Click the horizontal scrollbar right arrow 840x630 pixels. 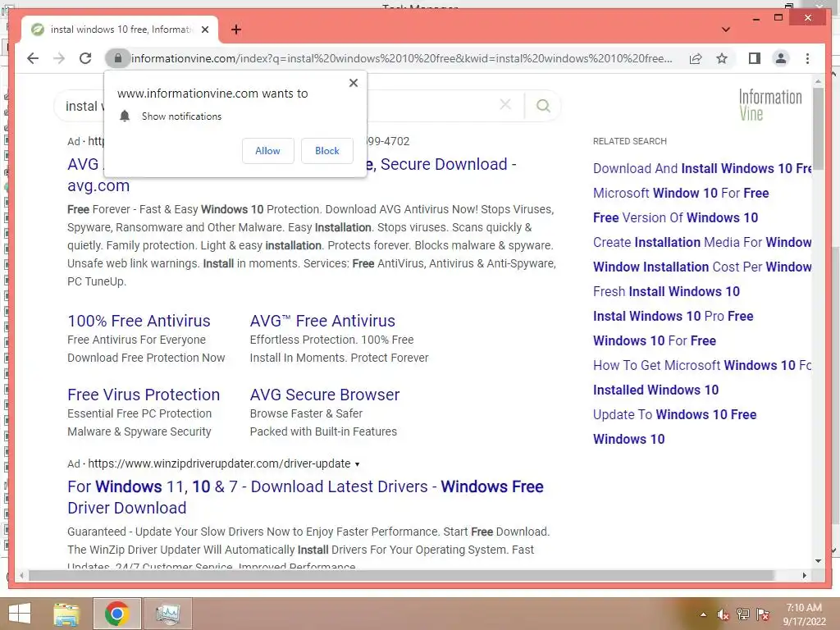[x=804, y=575]
